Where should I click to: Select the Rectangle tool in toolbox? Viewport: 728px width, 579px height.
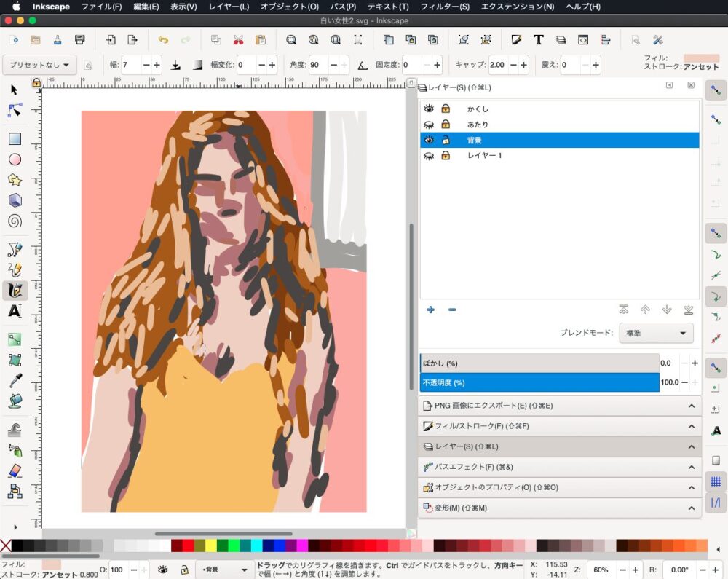pos(15,139)
